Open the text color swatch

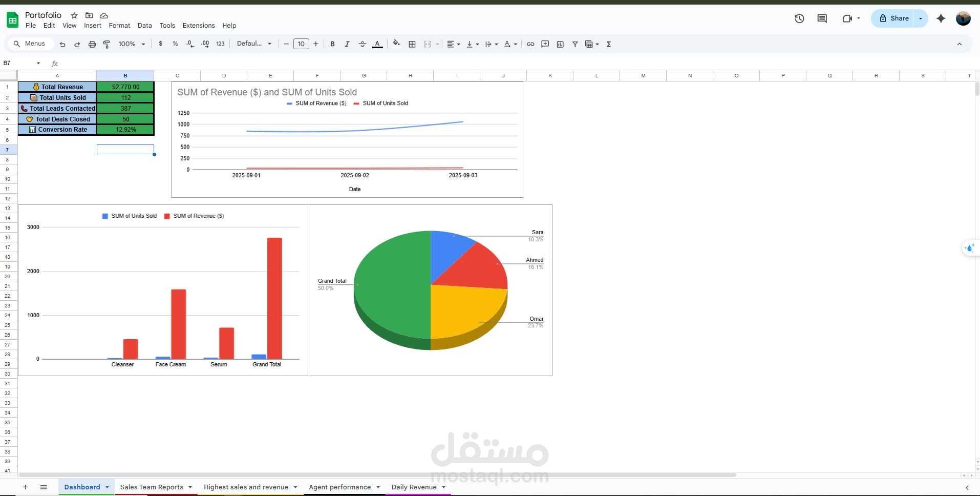pyautogui.click(x=377, y=44)
